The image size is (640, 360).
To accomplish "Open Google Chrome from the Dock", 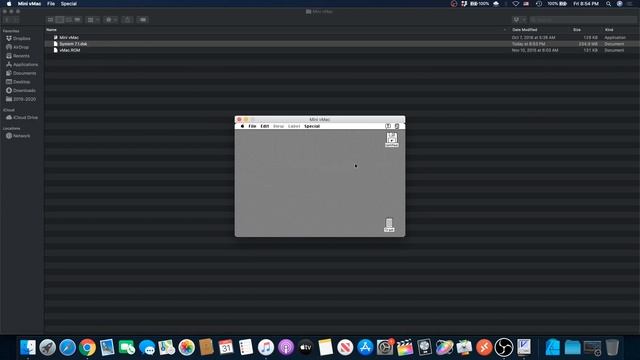I will point(87,347).
